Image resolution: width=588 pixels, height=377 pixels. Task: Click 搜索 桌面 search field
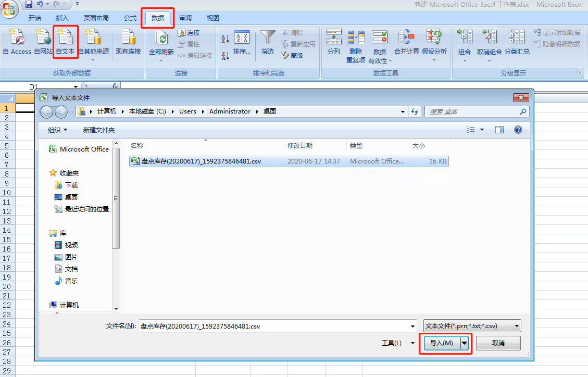pos(477,111)
